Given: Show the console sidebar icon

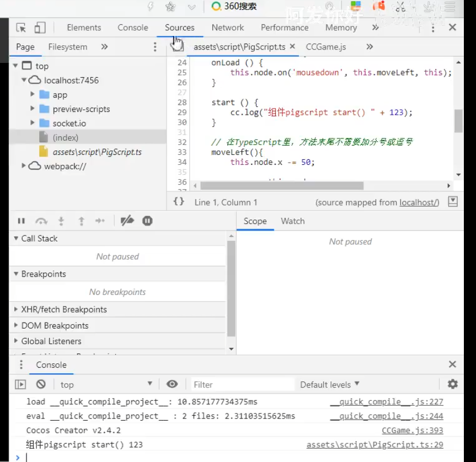Looking at the screenshot, I should pos(20,384).
